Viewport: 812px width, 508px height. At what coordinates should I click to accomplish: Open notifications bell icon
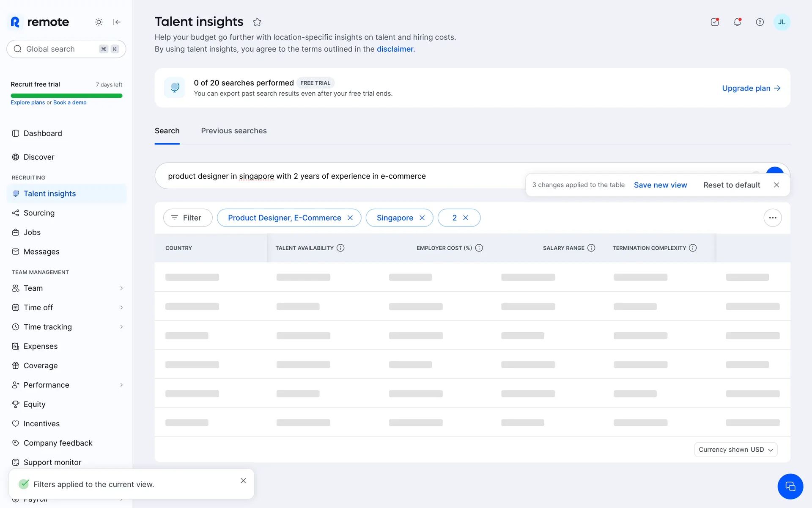coord(737,22)
